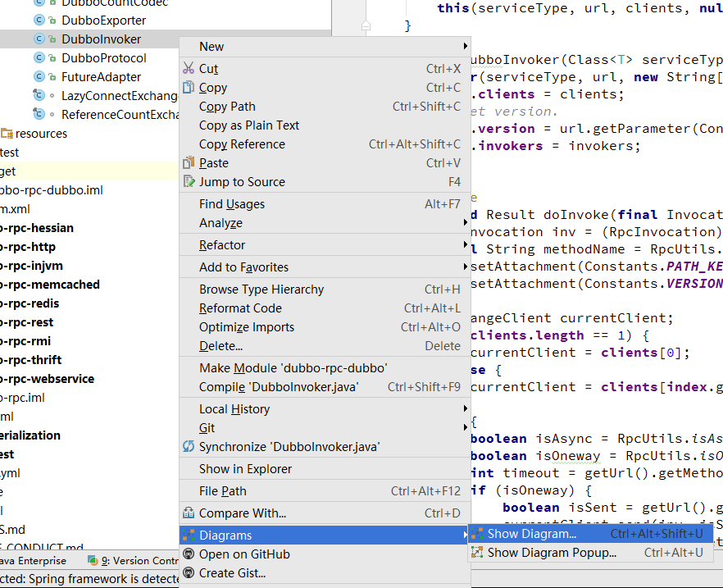Select Optimize Imports
Screen dimensions: 723x588
tap(325, 327)
